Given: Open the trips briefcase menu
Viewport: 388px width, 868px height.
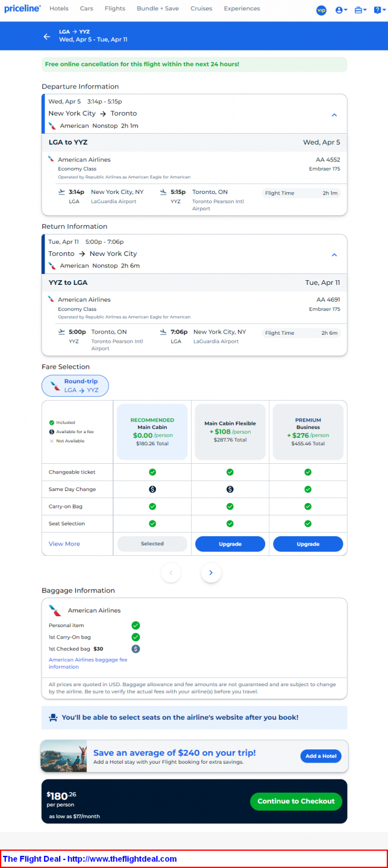Looking at the screenshot, I should (359, 10).
